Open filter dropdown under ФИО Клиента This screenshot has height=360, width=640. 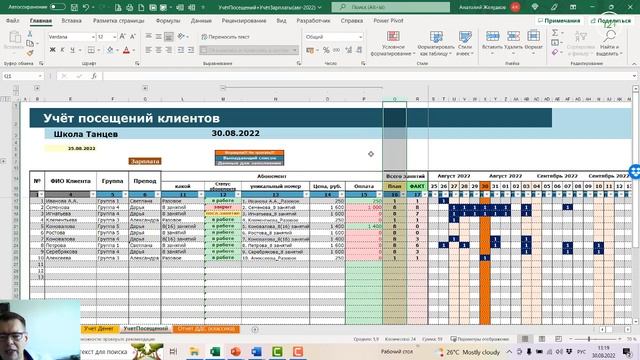coord(93,195)
